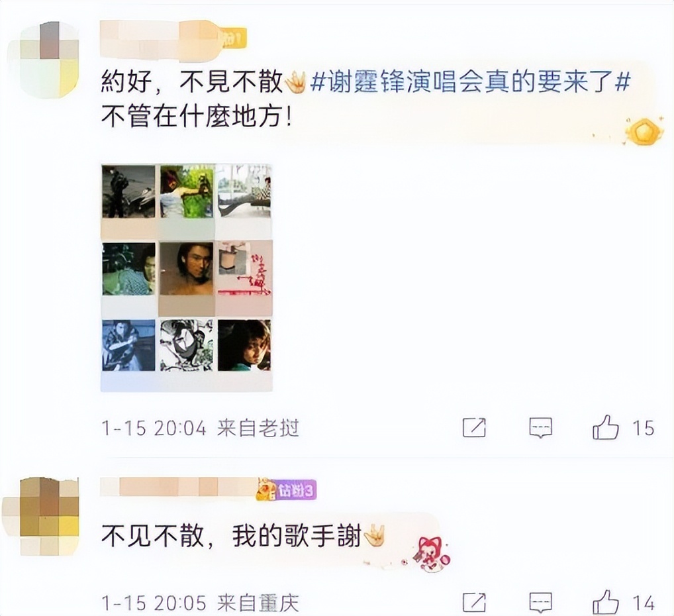View the bottom-middle black-and-white sketch thumbnail
Viewport: 674px width, 616px height.
click(x=187, y=345)
